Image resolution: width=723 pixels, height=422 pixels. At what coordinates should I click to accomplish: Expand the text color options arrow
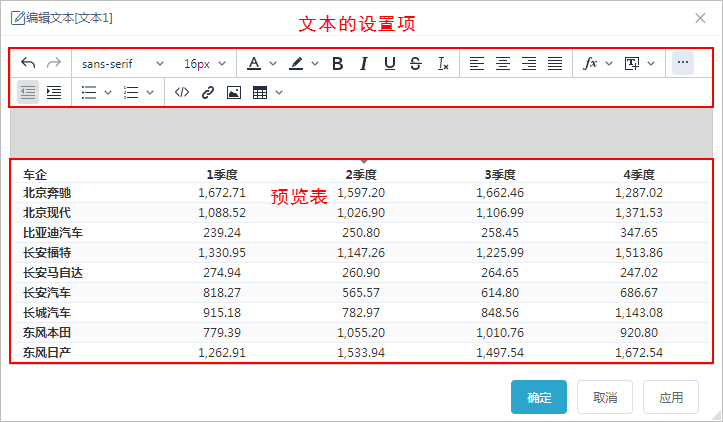(x=273, y=64)
